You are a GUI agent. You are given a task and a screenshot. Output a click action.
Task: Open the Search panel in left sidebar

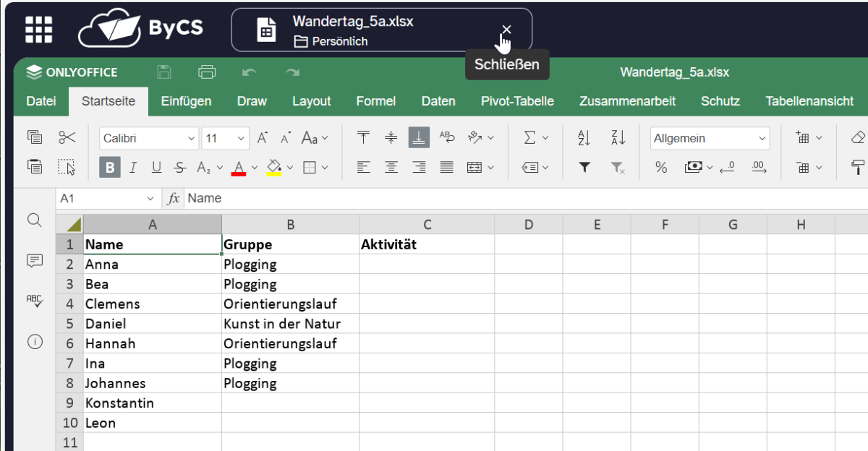click(34, 220)
